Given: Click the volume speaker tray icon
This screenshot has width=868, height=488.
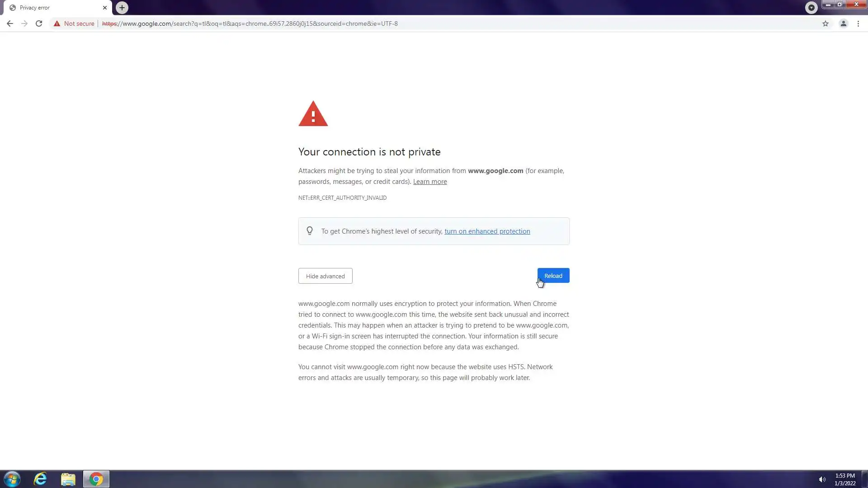Looking at the screenshot, I should (822, 479).
